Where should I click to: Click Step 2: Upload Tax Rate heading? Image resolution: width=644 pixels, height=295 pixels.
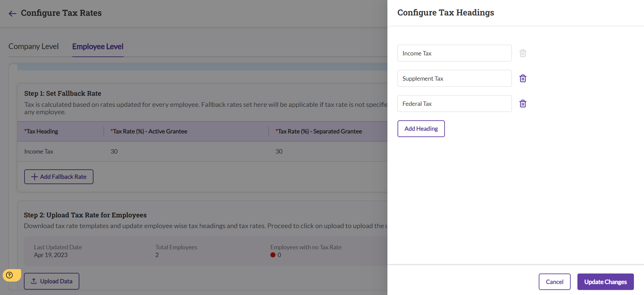(x=85, y=215)
